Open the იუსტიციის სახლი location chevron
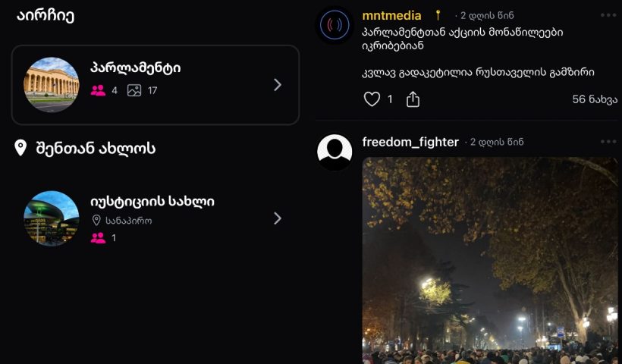Image resolution: width=622 pixels, height=364 pixels. 277,218
